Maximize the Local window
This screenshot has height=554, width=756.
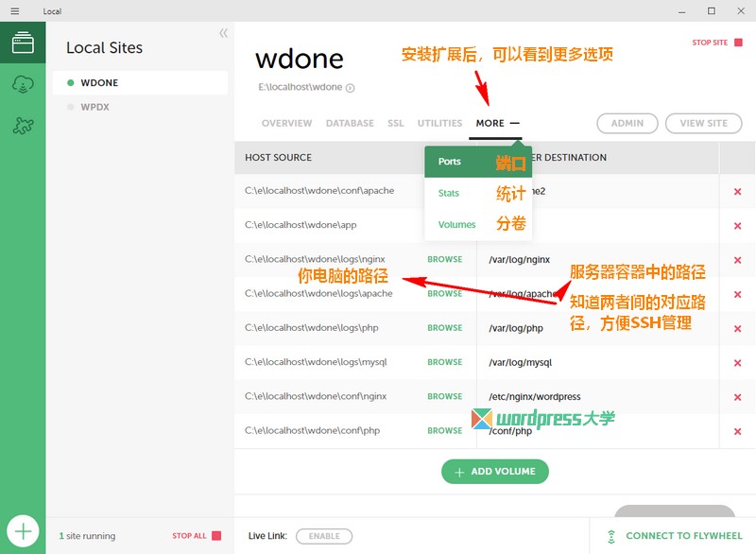[x=712, y=10]
